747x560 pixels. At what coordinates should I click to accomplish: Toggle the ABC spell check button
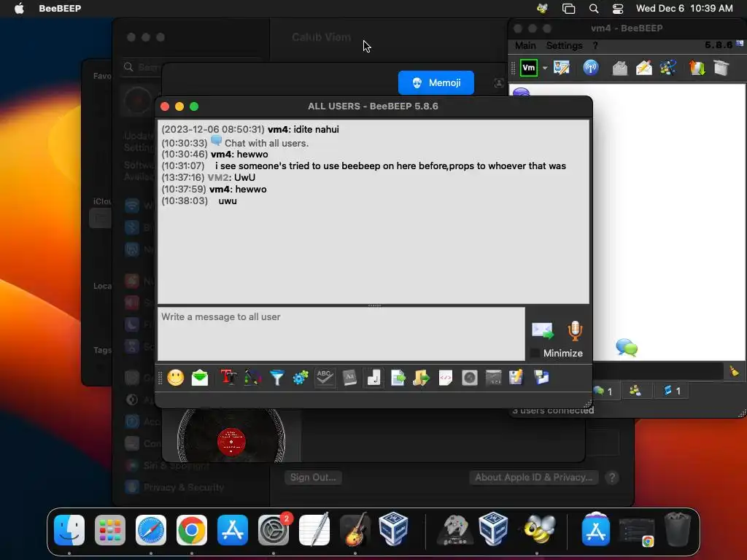coord(325,378)
